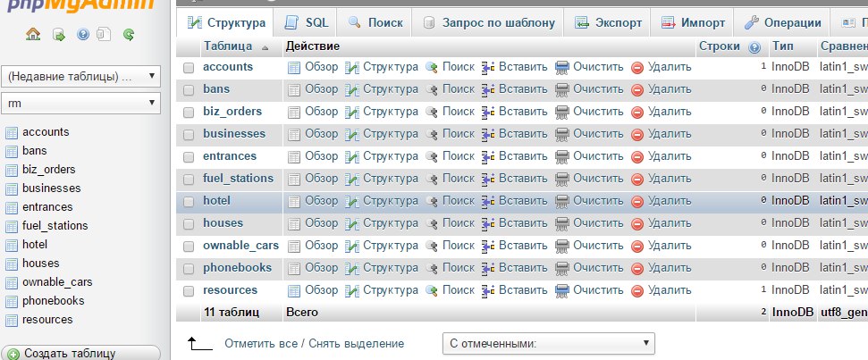Viewport: 868px width, 360px height.
Task: Click Очистить link in houses row
Action: 598,222
